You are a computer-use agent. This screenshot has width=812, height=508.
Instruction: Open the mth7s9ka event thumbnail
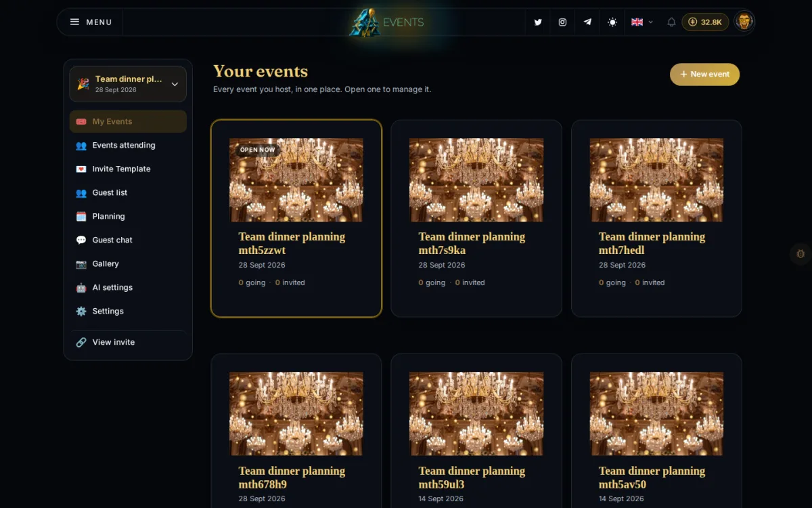(x=476, y=180)
